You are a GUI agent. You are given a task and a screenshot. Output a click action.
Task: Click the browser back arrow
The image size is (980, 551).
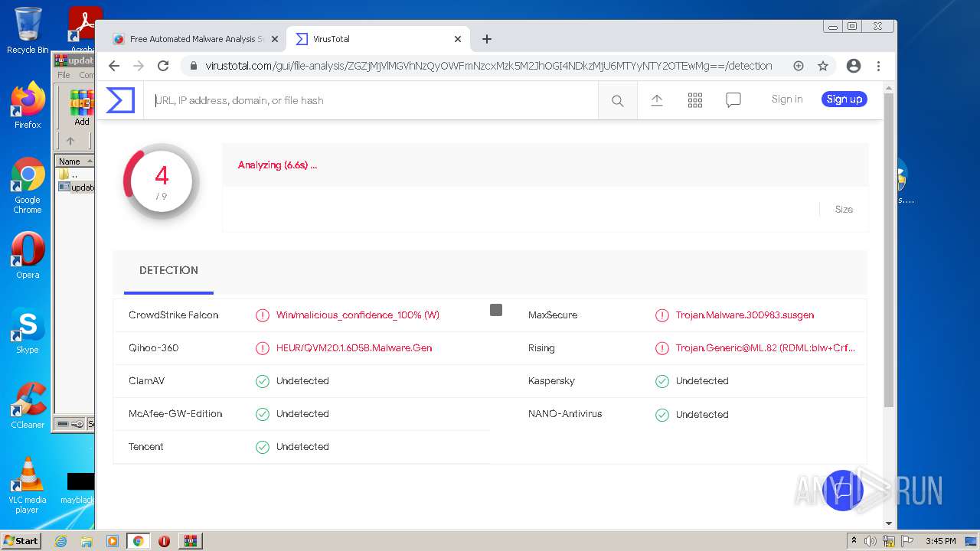[114, 66]
